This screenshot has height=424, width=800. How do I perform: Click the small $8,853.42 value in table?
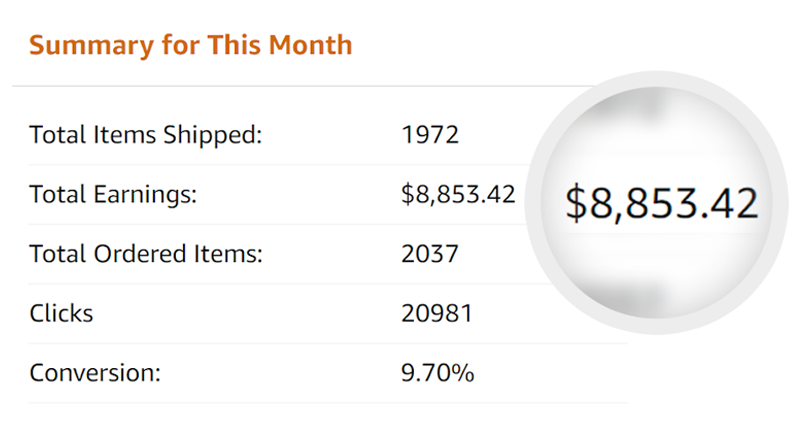coord(458,194)
